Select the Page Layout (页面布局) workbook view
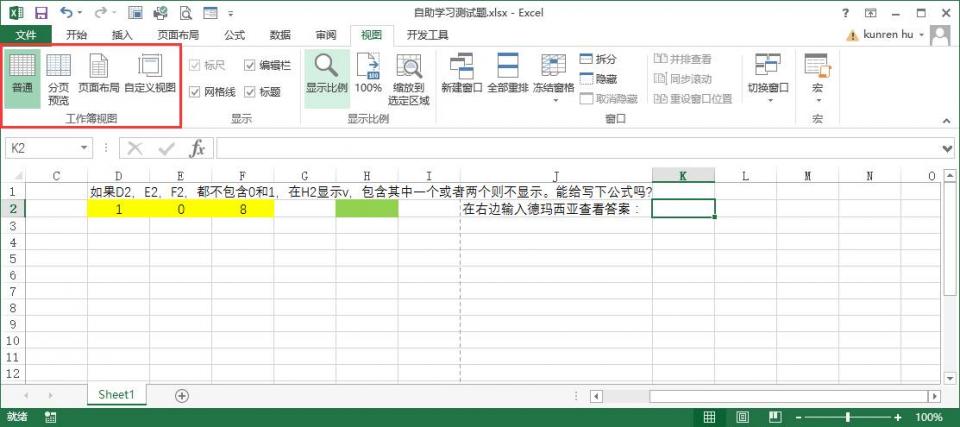Image resolution: width=960 pixels, height=427 pixels. [x=99, y=78]
